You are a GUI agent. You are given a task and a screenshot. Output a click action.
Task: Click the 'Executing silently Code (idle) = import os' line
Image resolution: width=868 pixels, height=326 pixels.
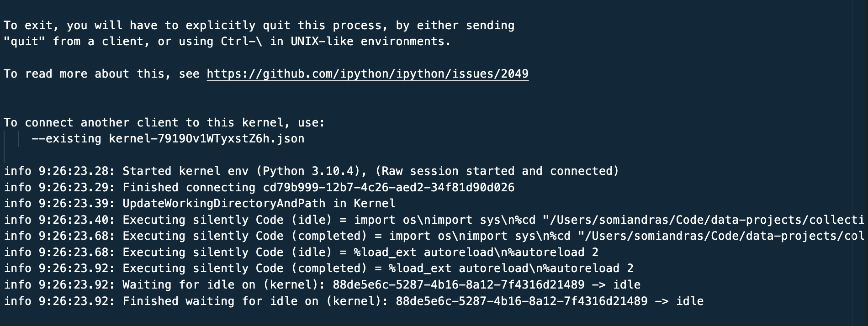428,220
